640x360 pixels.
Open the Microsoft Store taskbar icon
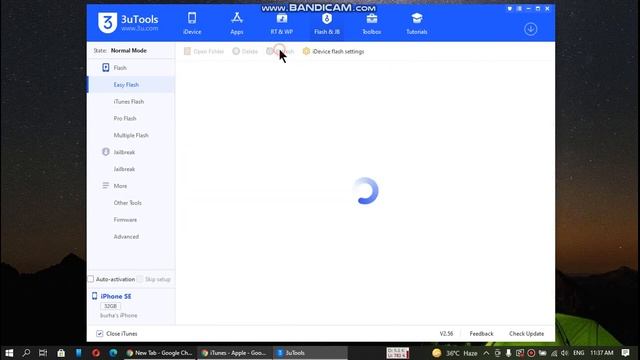pos(61,353)
